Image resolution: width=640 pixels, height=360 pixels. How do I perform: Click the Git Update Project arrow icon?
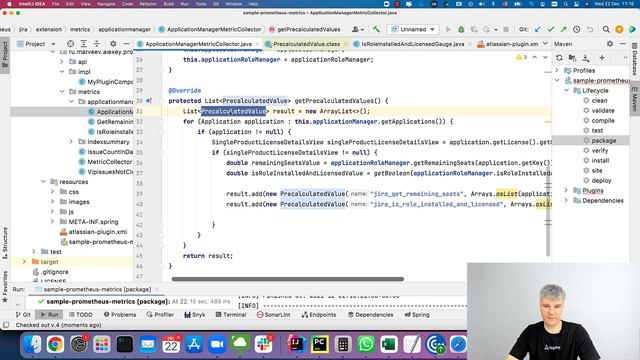[x=538, y=29]
